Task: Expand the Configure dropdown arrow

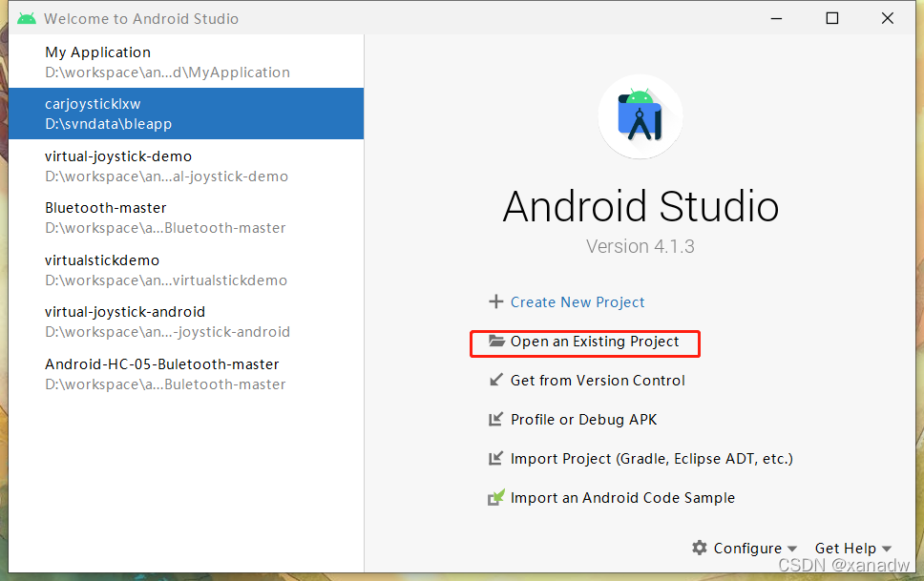Action: (792, 550)
